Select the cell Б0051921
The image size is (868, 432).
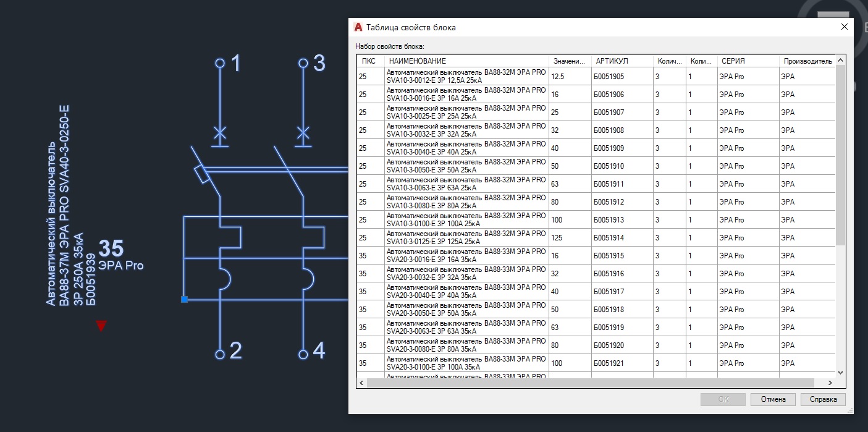tap(622, 363)
